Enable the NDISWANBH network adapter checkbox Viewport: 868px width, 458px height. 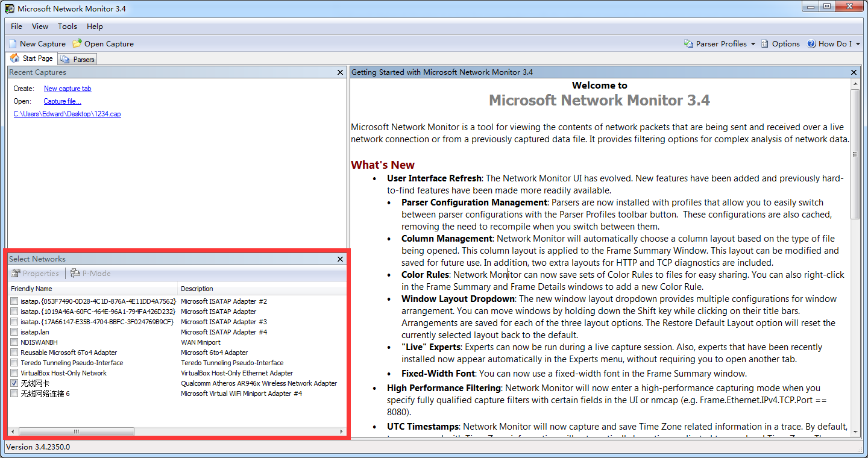click(13, 342)
